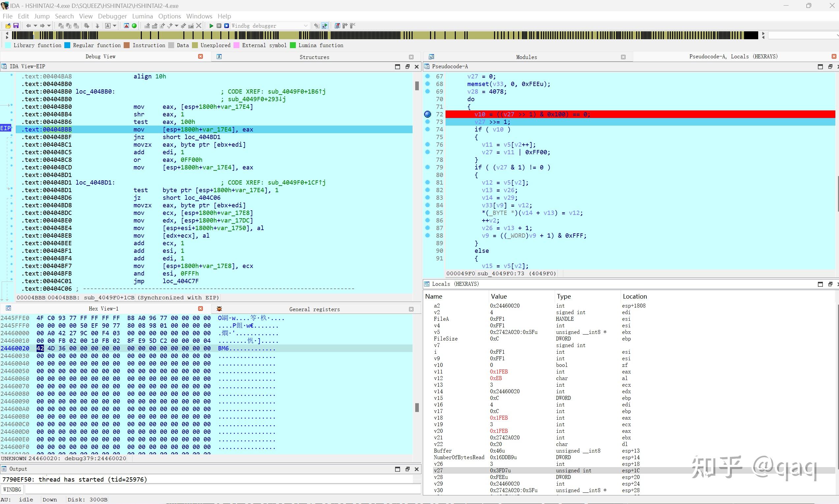Screen dimensions: 839x504
Task: Expand the jump back history dropdown arrow
Action: (35, 26)
